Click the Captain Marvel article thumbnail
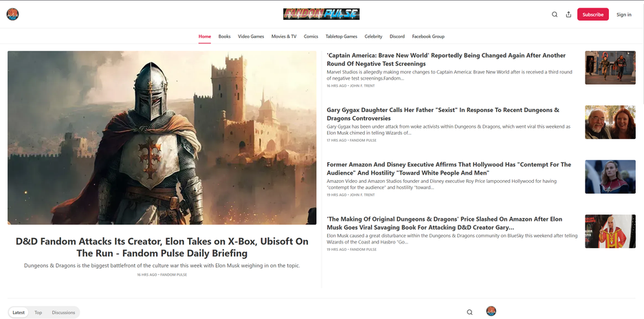The width and height of the screenshot is (644, 319). point(610,177)
